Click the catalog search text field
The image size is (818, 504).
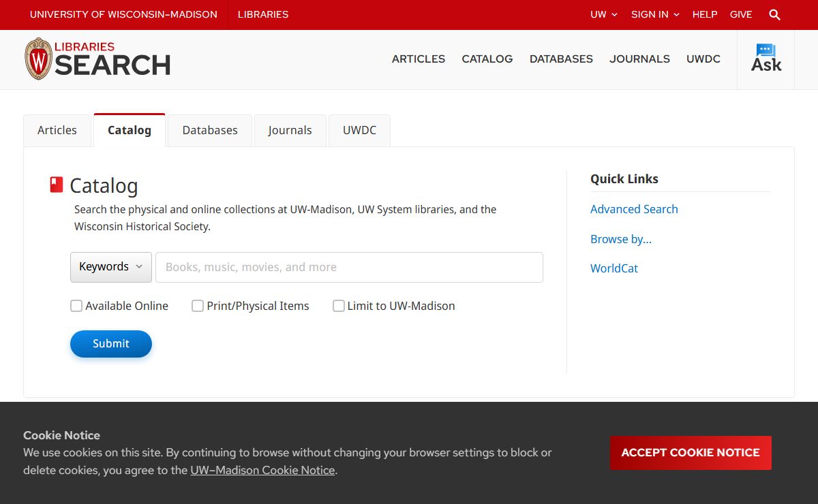[349, 267]
